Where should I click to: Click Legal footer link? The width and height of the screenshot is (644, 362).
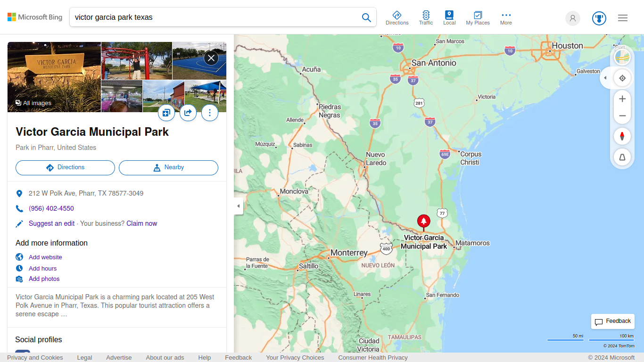85,358
